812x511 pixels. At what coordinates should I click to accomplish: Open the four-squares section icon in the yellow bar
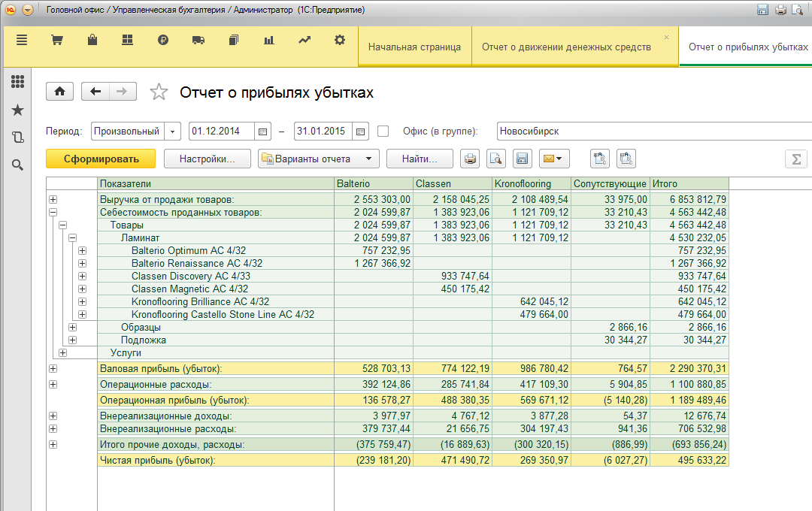pos(127,40)
